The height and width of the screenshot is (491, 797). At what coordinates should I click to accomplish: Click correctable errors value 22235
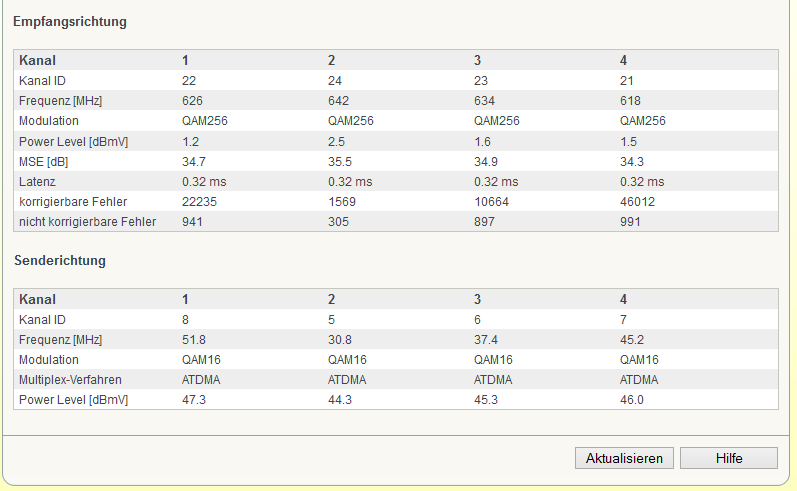[x=200, y=201]
